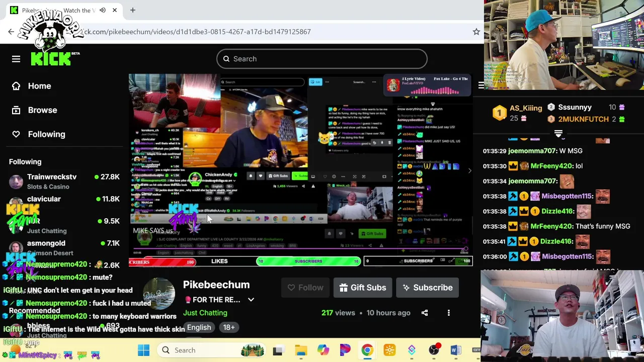The width and height of the screenshot is (644, 362).
Task: Click the Windows taskbar Search box
Action: [x=211, y=350]
